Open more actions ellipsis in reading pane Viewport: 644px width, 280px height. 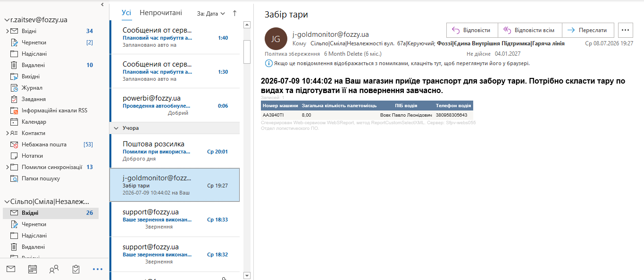pos(625,30)
